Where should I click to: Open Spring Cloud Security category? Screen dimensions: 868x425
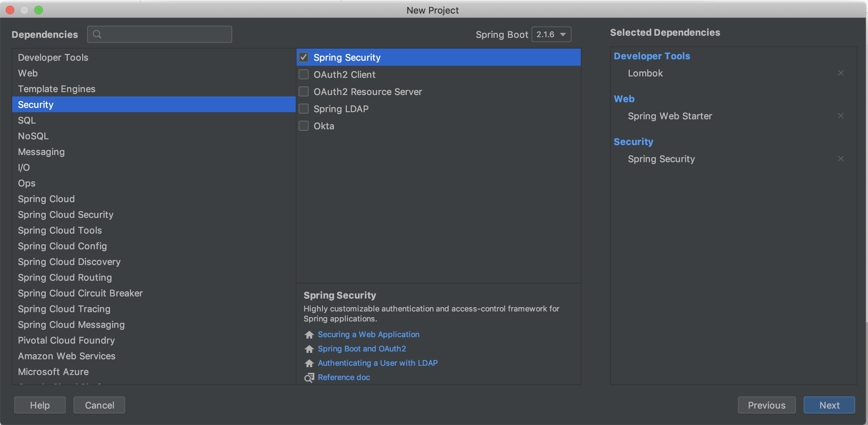click(x=154, y=215)
